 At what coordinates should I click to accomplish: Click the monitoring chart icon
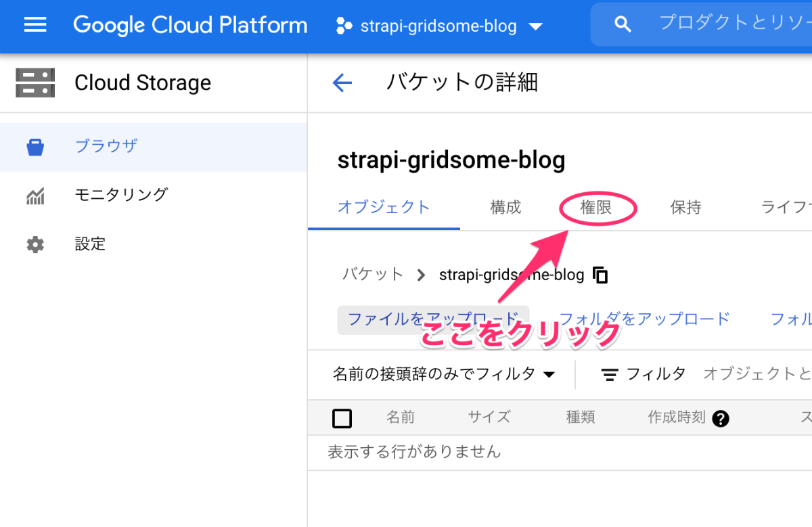(x=35, y=196)
